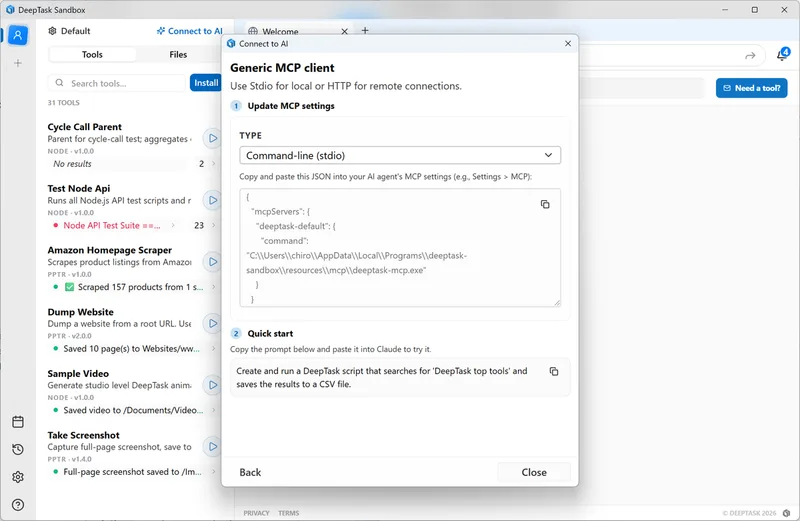Open help via the question mark icon
Screen dimensions: 800x521
tap(18, 504)
